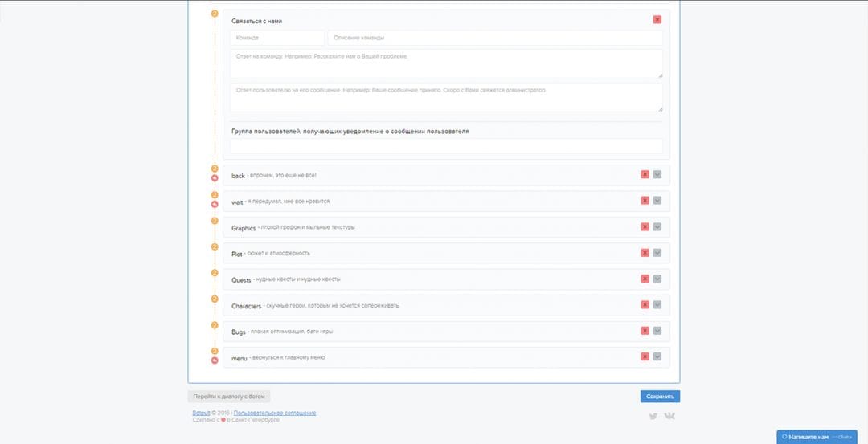The image size is (868, 444).
Task: Expand the 'Graphics' command row
Action: (657, 226)
